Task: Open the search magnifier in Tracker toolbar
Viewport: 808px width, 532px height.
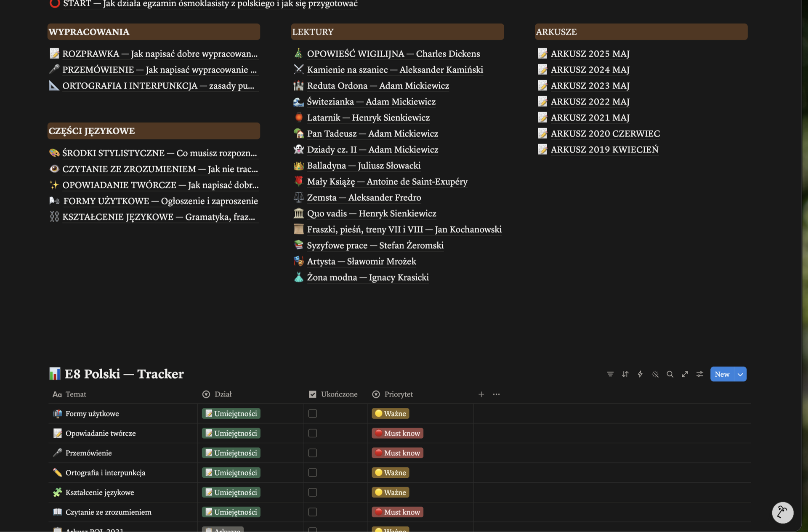Action: 670,374
